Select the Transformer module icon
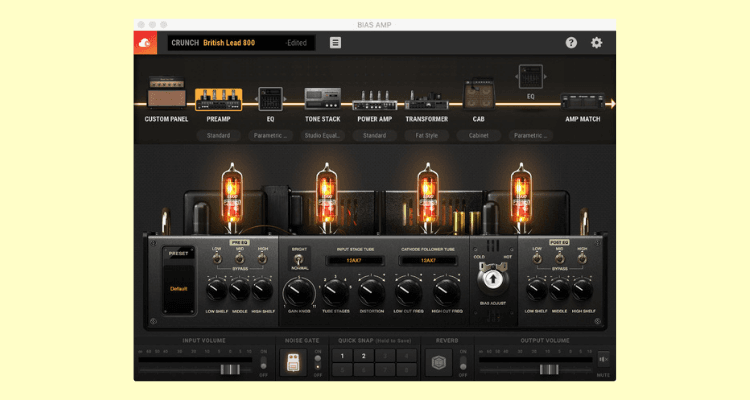 [427, 100]
